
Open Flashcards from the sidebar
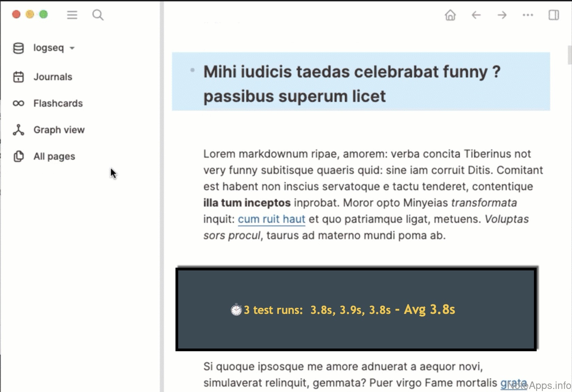click(58, 103)
